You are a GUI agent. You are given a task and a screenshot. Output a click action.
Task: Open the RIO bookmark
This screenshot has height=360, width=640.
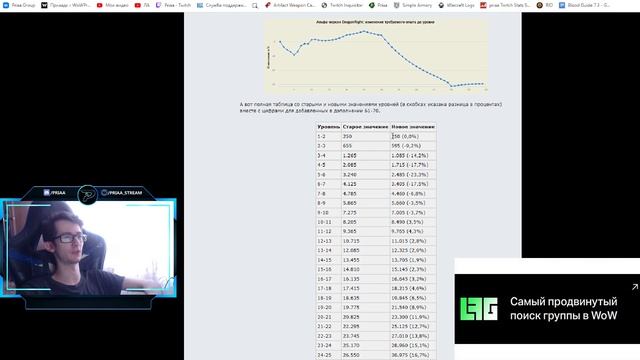tap(545, 5)
